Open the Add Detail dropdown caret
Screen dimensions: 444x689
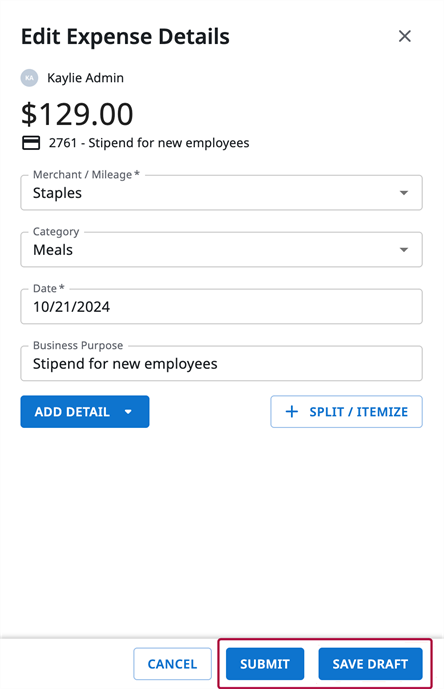click(128, 412)
